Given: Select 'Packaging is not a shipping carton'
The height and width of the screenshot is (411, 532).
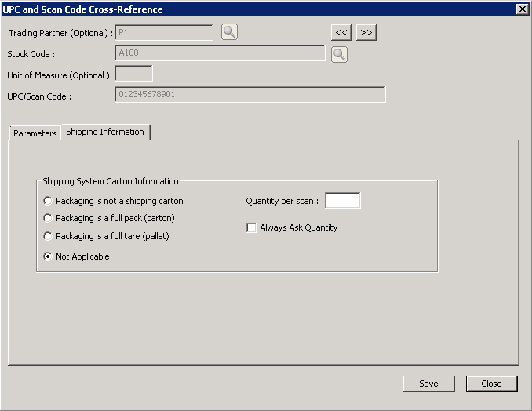Looking at the screenshot, I should [49, 201].
